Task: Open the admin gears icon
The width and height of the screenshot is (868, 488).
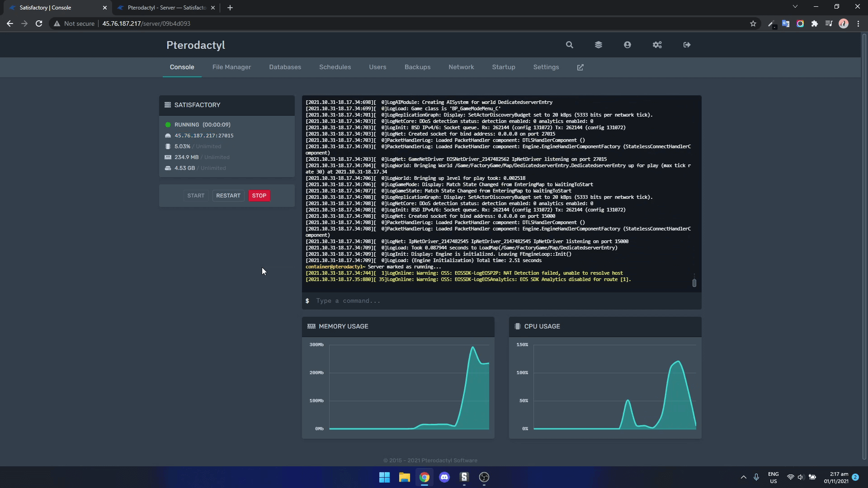Action: point(657,45)
